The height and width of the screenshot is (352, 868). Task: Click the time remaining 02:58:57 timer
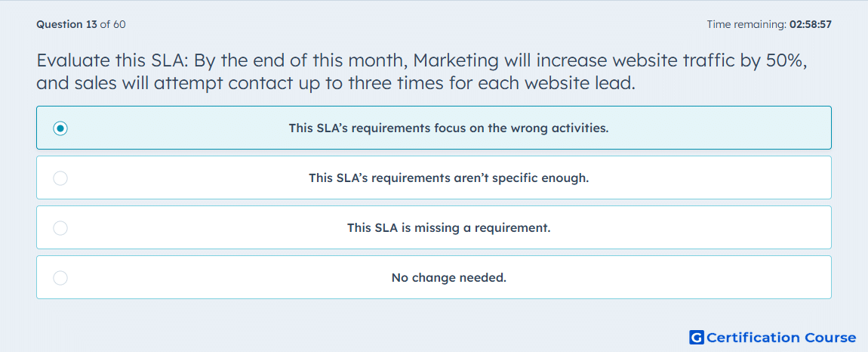(811, 24)
